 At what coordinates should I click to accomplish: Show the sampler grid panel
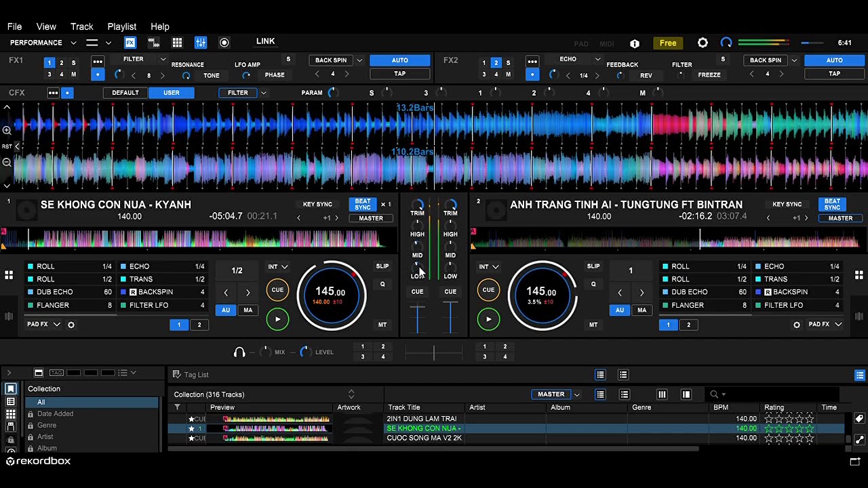[177, 43]
